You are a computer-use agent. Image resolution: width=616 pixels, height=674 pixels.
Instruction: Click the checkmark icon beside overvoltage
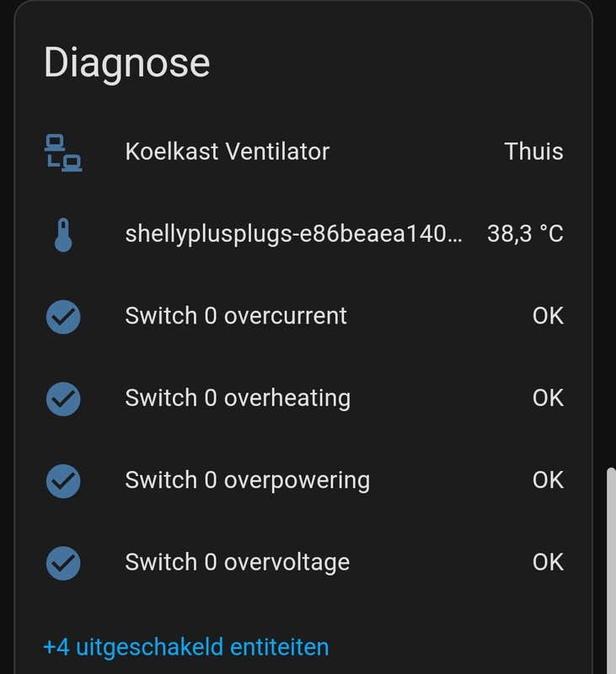(x=62, y=562)
